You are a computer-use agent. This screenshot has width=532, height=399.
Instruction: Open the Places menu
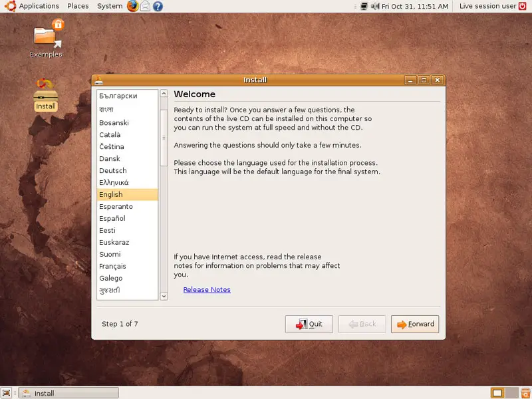pyautogui.click(x=78, y=6)
